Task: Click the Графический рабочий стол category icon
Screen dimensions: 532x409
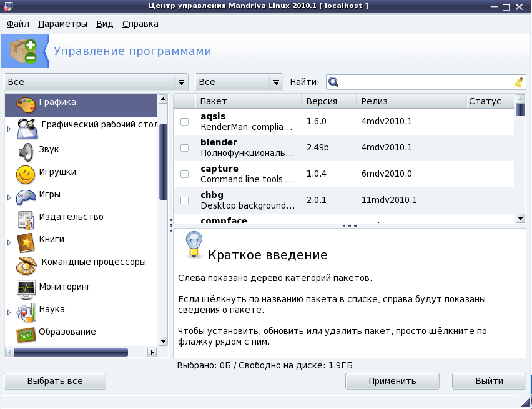Action: point(28,128)
